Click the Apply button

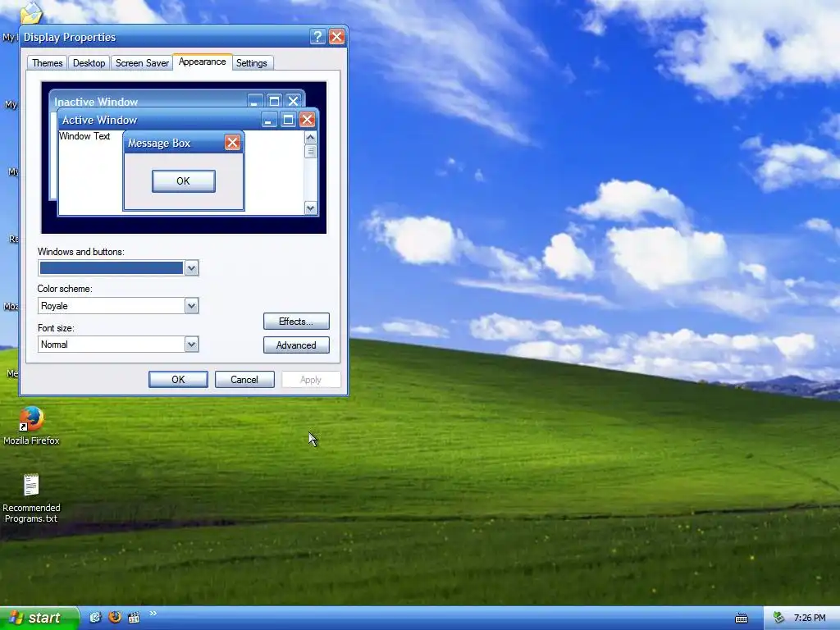311,380
